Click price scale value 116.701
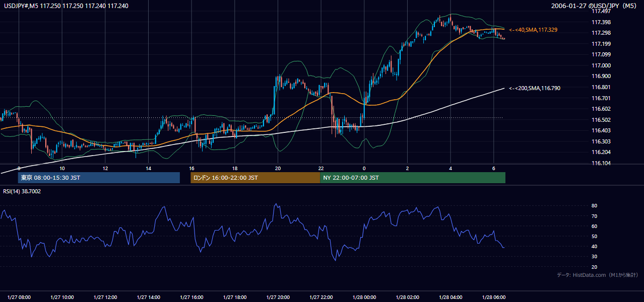The height and width of the screenshot is (302, 644). [601, 98]
